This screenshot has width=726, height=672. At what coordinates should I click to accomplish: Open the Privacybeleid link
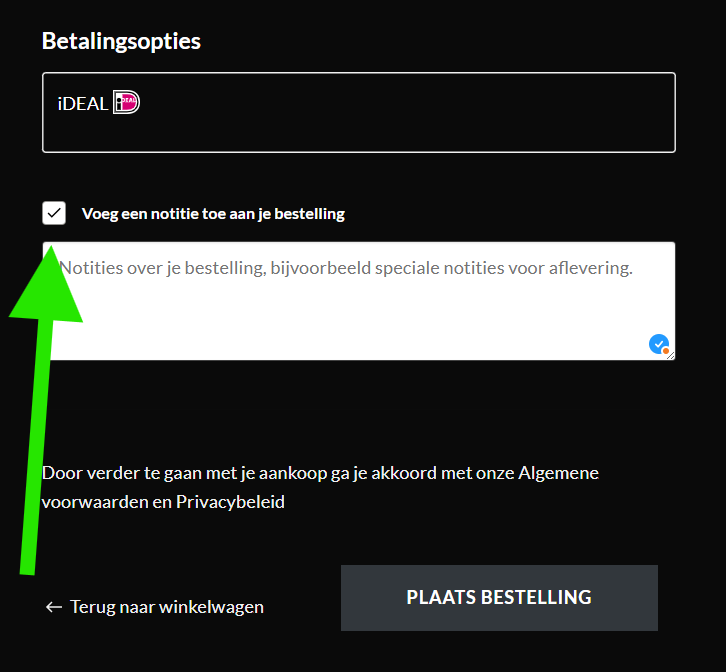(x=230, y=502)
